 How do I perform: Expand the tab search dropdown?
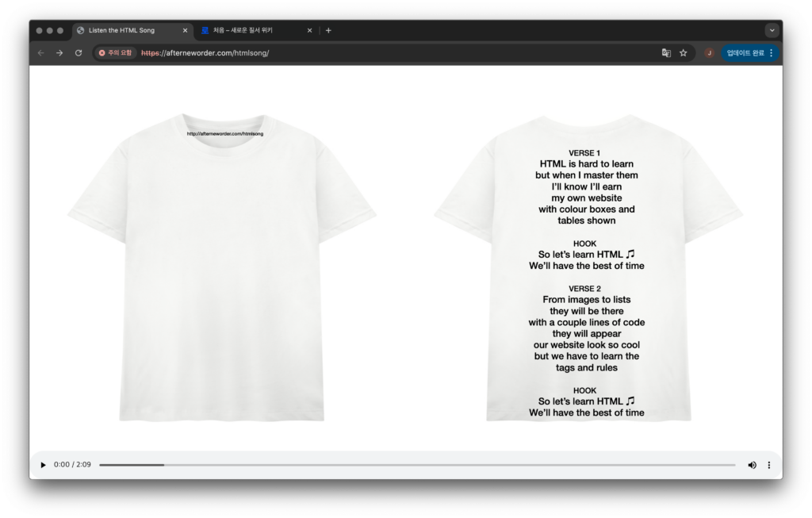772,31
